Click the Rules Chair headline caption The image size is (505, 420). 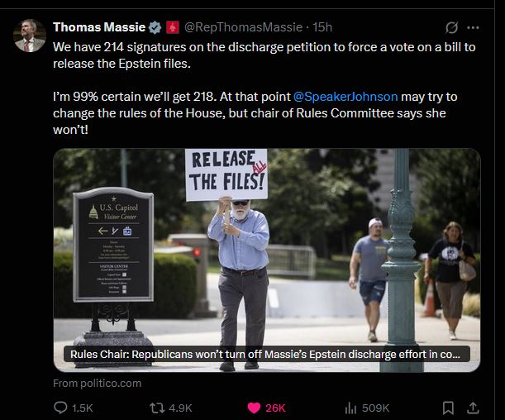click(267, 354)
